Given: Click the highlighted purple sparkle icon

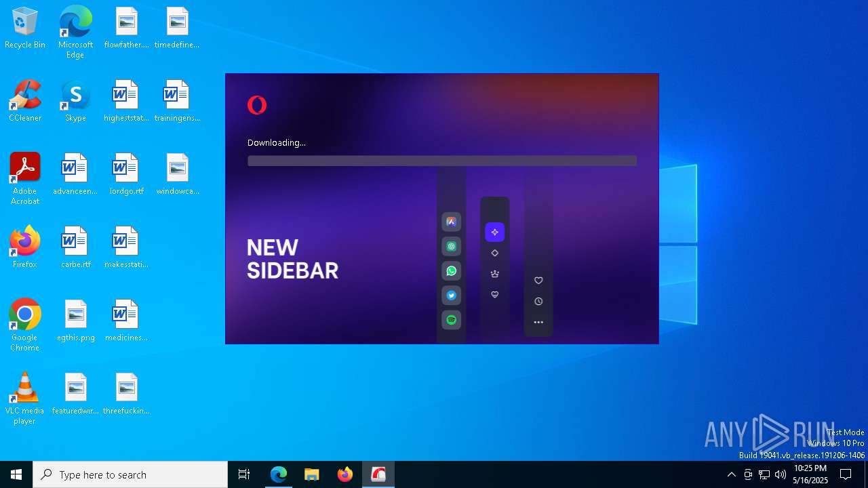Looking at the screenshot, I should click(x=495, y=232).
